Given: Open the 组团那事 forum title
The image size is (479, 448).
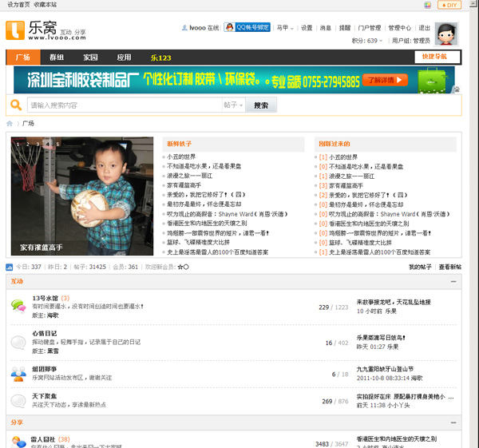Looking at the screenshot, I should click(x=45, y=369).
